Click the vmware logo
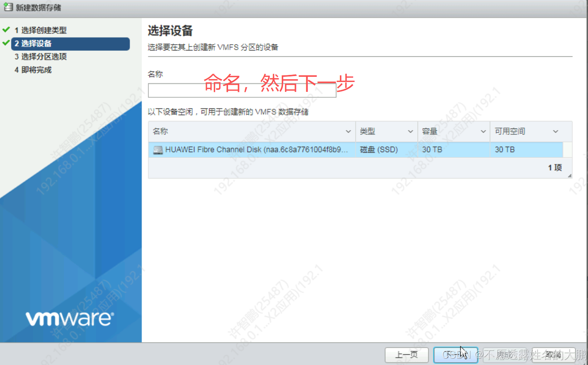The height and width of the screenshot is (365, 588). tap(70, 318)
